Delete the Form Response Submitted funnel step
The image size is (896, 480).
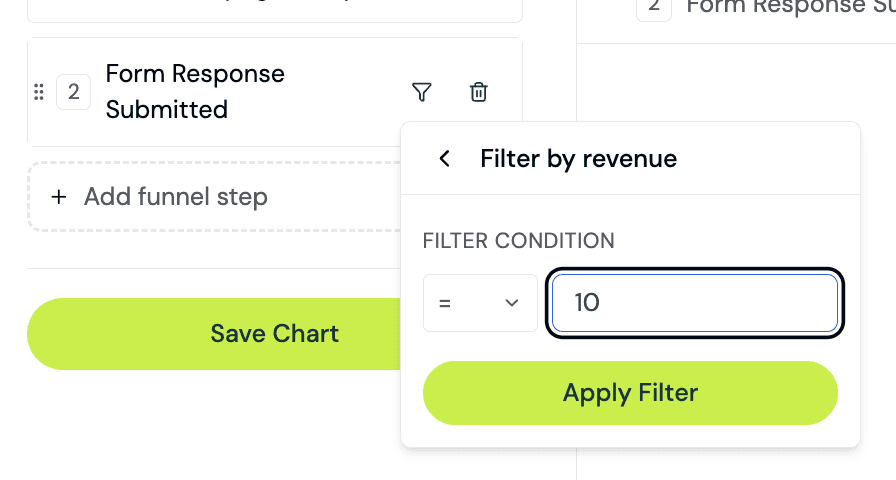point(478,92)
